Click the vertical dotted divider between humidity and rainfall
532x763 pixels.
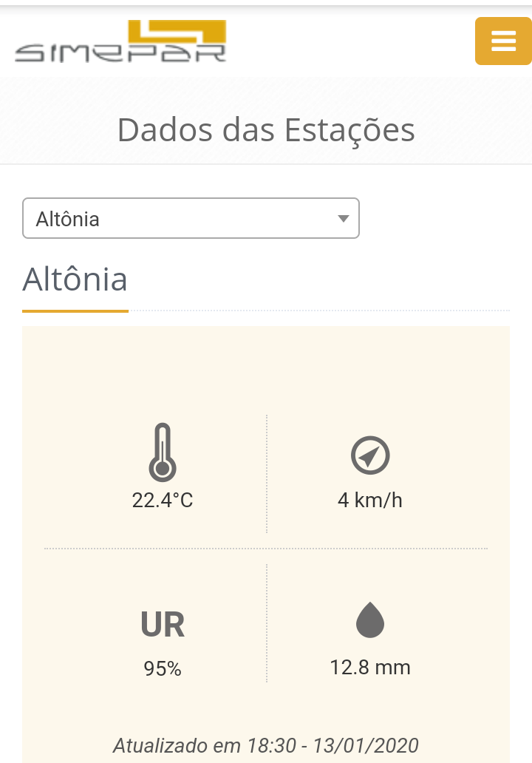tap(267, 623)
